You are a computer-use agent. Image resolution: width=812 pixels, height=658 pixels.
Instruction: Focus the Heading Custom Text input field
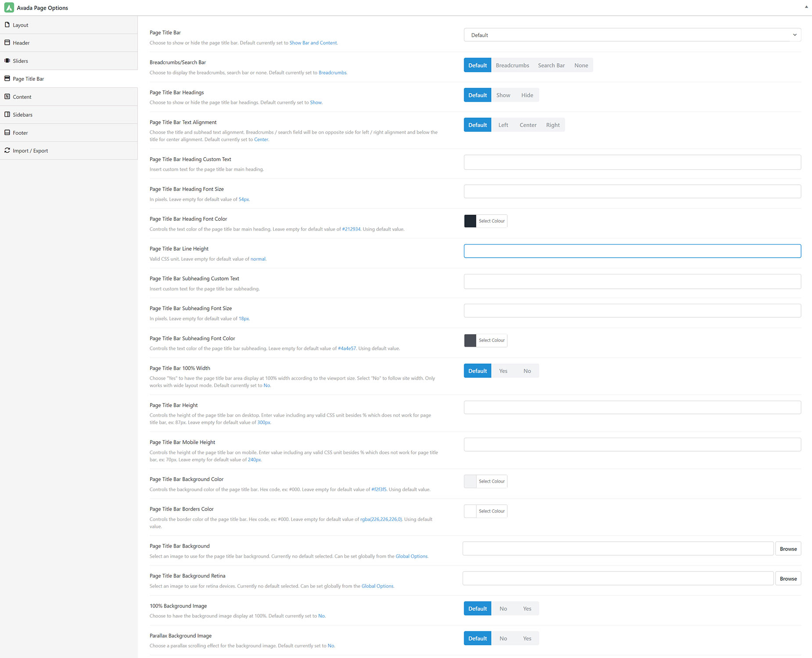[x=632, y=162]
